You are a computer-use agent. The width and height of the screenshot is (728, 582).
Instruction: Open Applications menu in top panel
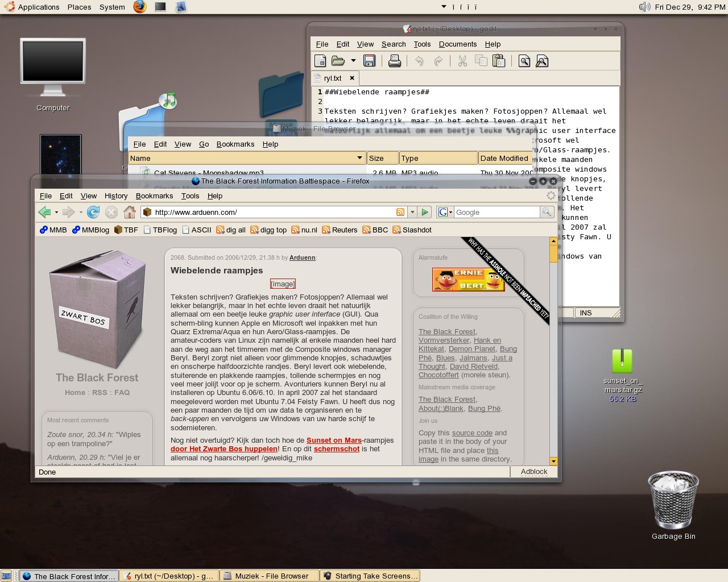point(32,7)
